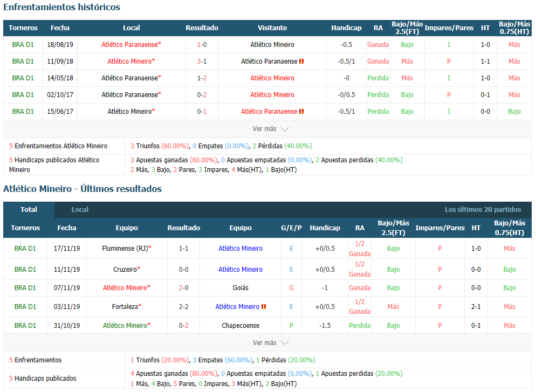Viewport: 536px width, 392px height.
Task: Open 'Los últimos 20 partidos' filter
Action: click(483, 210)
